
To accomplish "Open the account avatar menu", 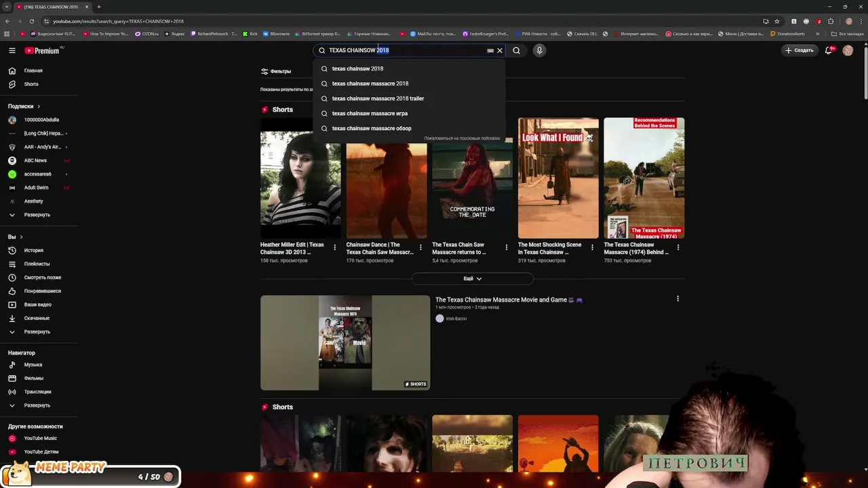I will (848, 50).
